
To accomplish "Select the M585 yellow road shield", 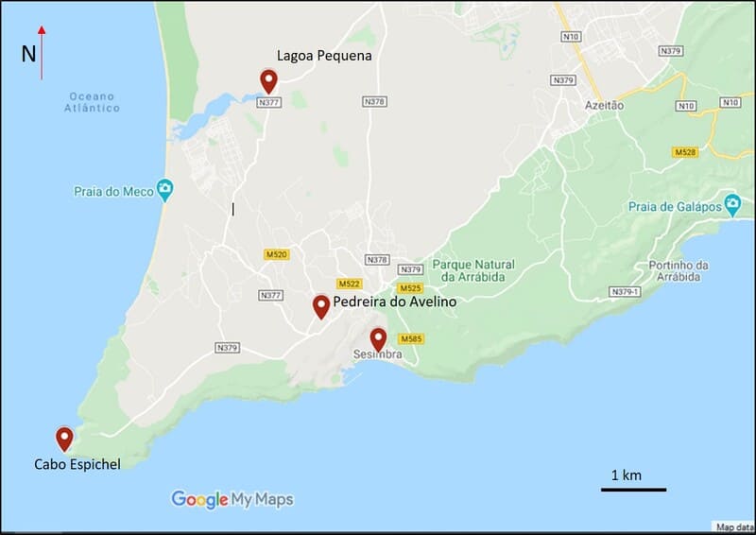I will (x=411, y=338).
